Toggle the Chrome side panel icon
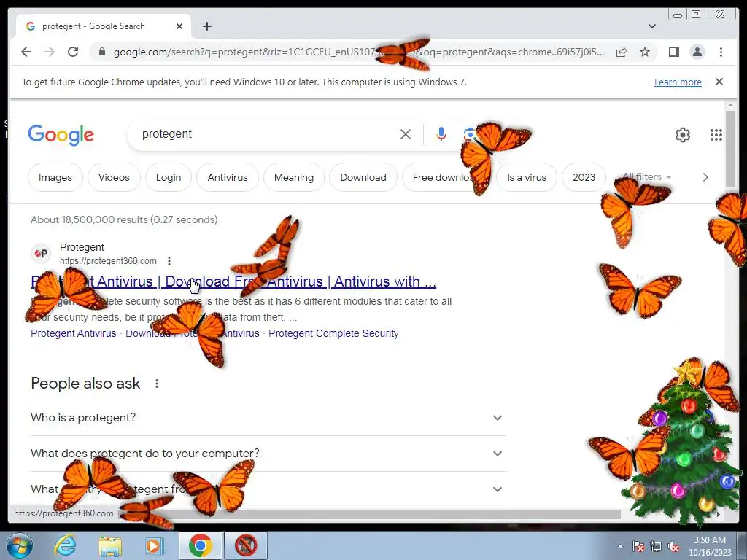The image size is (747, 560). (673, 52)
